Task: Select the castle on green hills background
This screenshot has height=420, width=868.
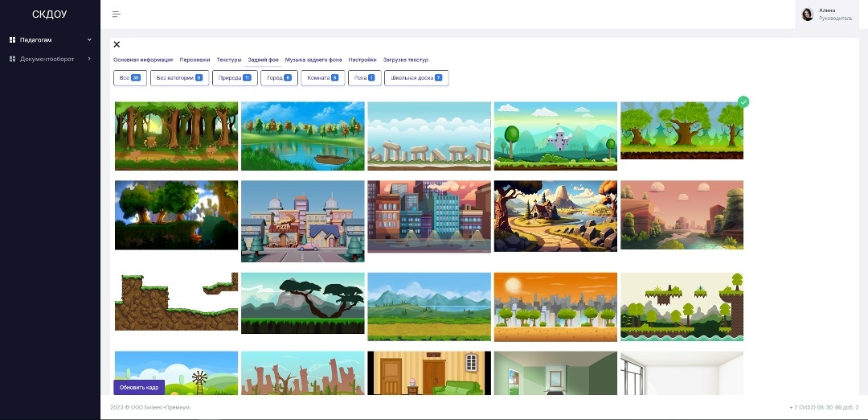Action: point(555,136)
